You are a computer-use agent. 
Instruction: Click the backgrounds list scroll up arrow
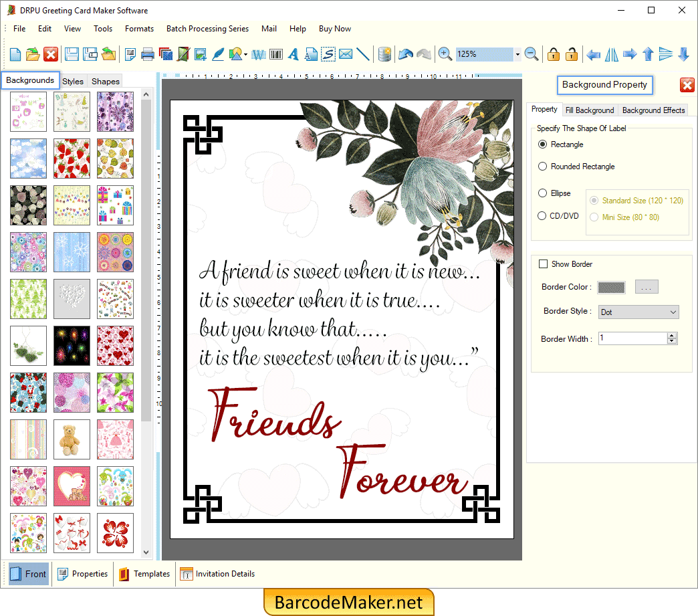(146, 94)
